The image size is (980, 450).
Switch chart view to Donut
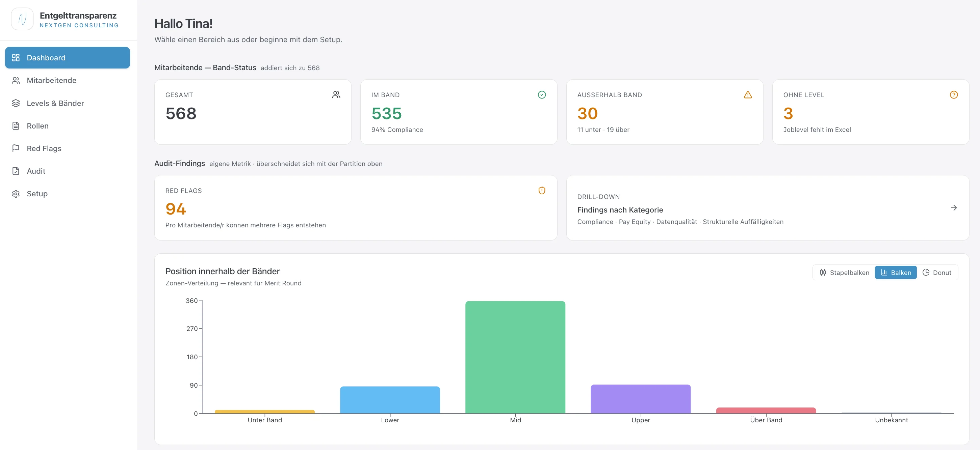(937, 272)
